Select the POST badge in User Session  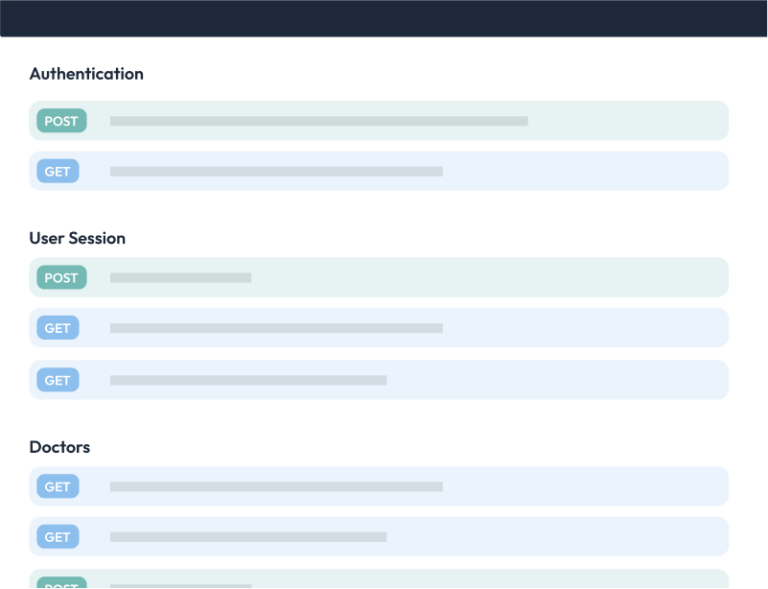click(x=61, y=278)
